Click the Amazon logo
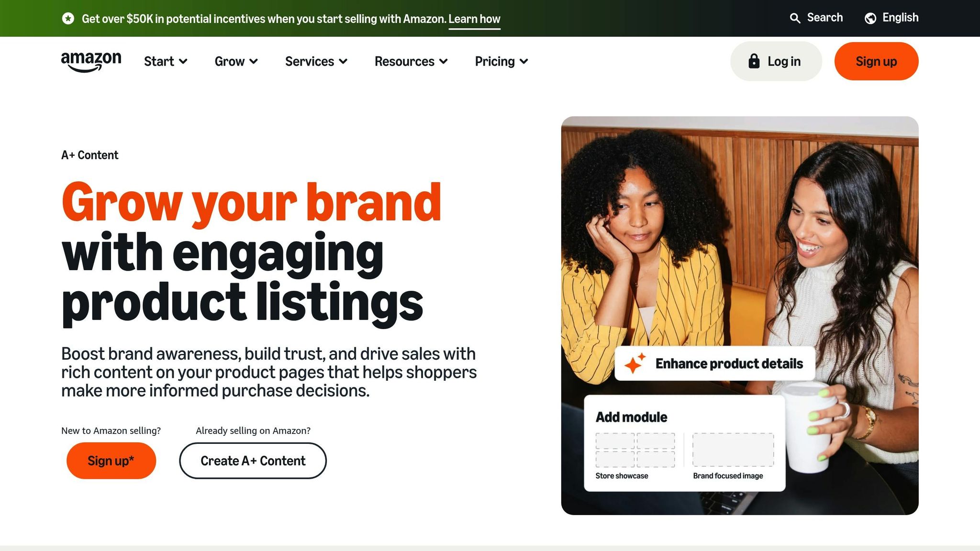Viewport: 980px width, 551px height. [x=91, y=62]
